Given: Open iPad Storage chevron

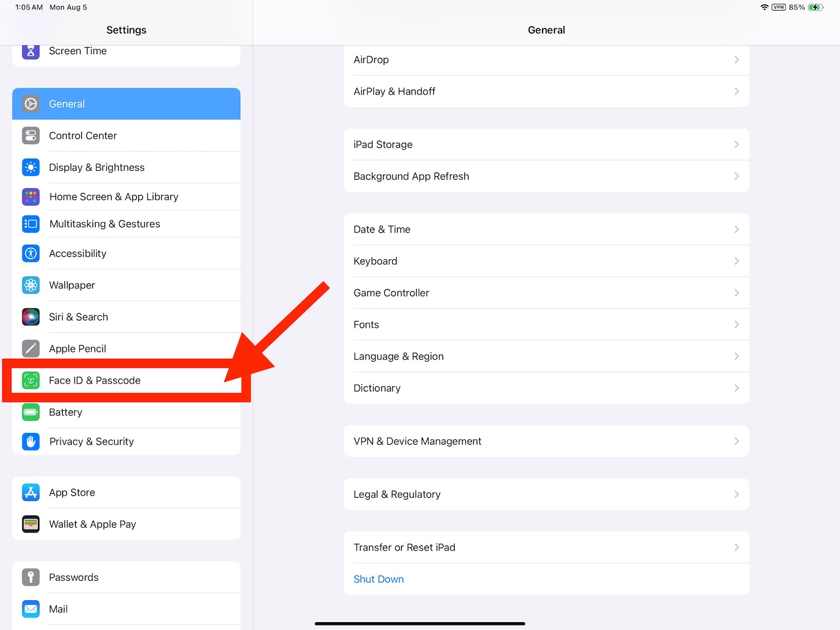Looking at the screenshot, I should (x=736, y=144).
